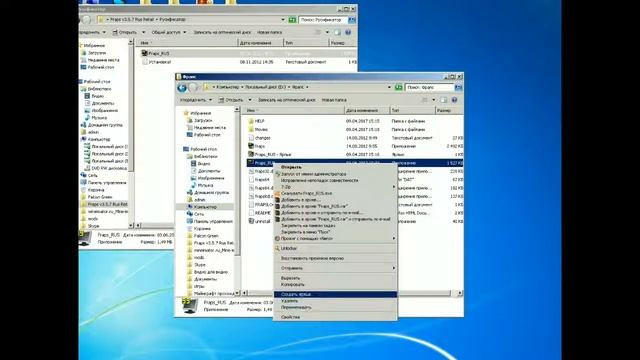Click Новая папка in Фрапс toolbar
This screenshot has width=640, height=360.
(x=334, y=100)
